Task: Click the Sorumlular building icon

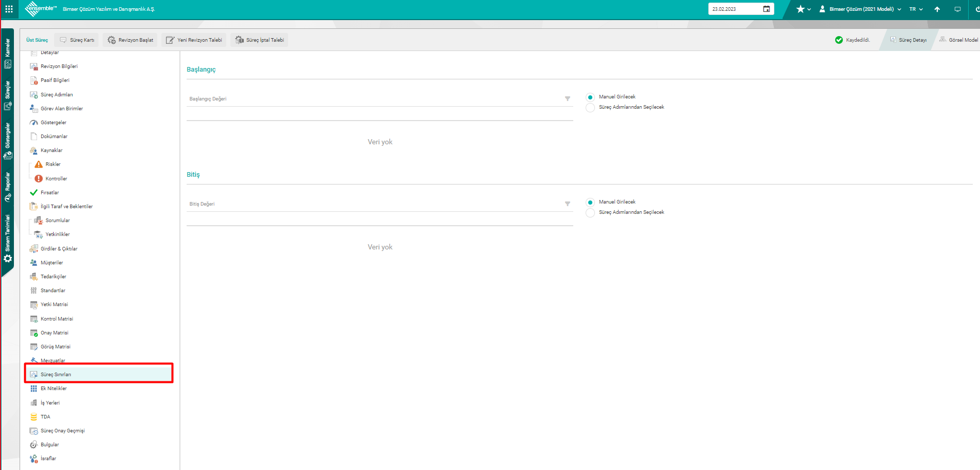Action: click(x=39, y=221)
